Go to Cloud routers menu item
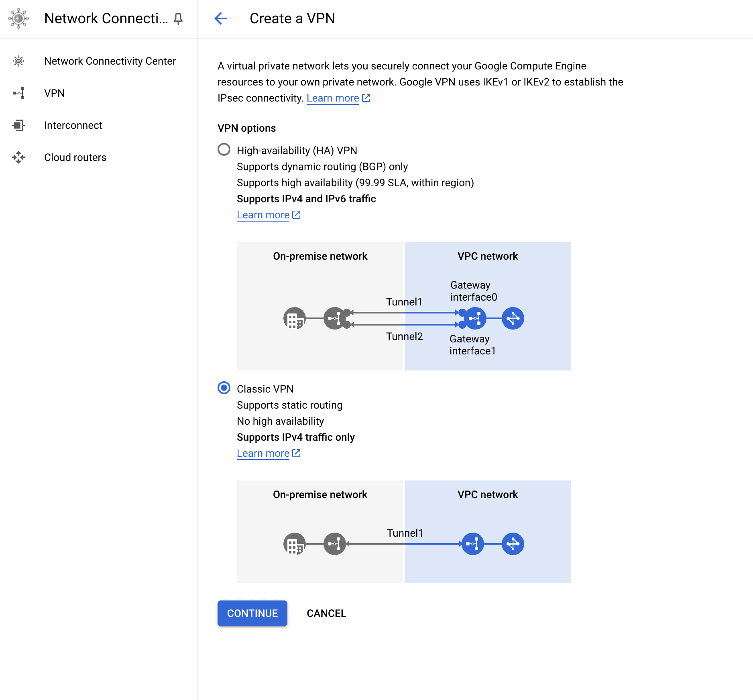The width and height of the screenshot is (753, 700). point(75,157)
